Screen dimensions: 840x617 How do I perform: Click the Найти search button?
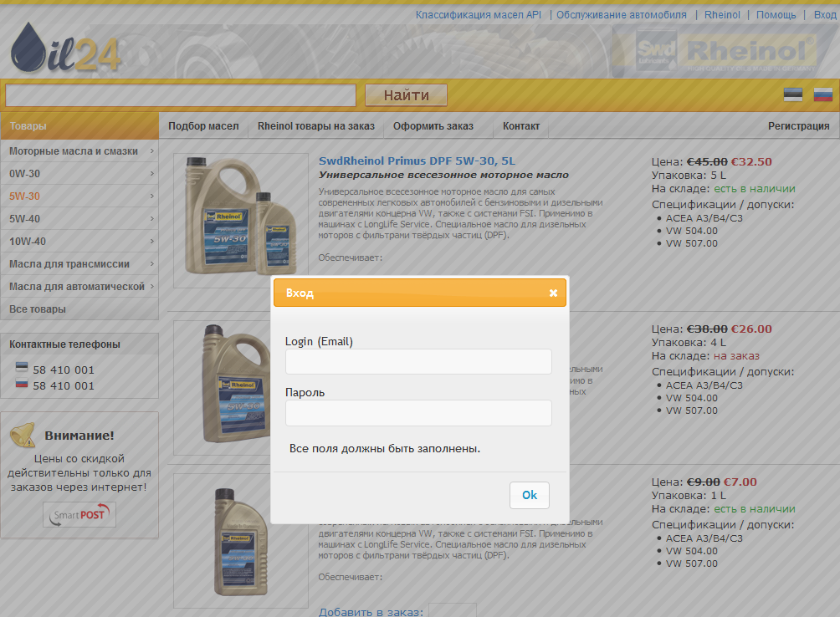(406, 95)
